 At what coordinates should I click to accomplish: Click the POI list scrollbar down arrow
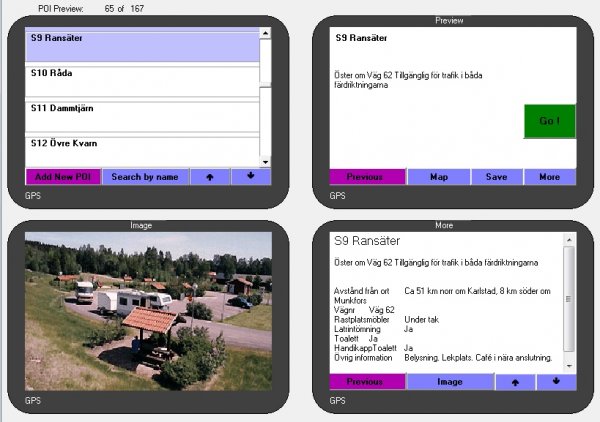265,161
